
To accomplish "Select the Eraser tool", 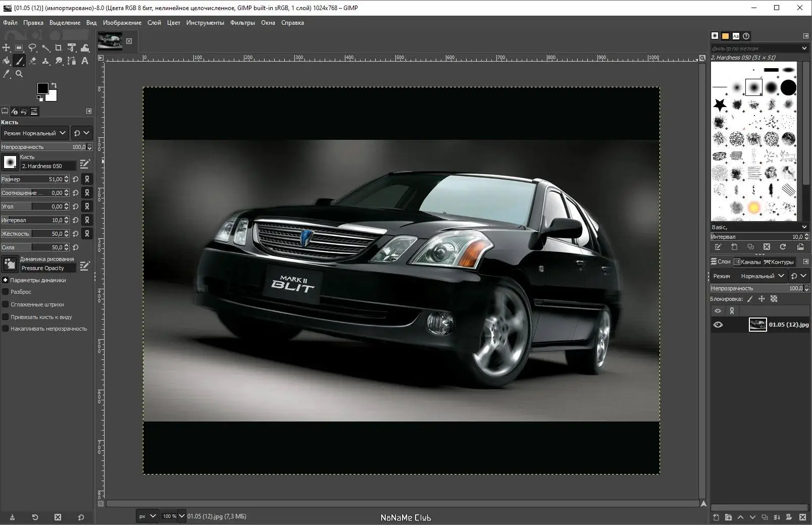I will (32, 61).
